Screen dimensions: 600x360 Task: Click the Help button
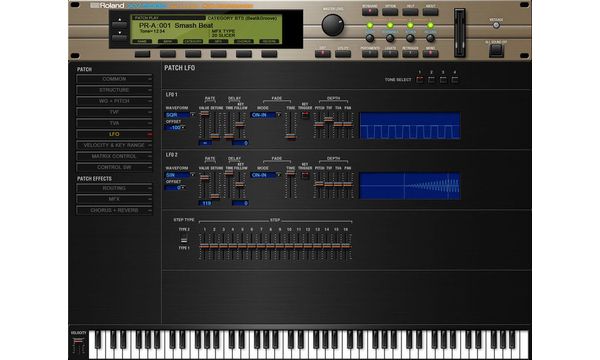point(410,12)
